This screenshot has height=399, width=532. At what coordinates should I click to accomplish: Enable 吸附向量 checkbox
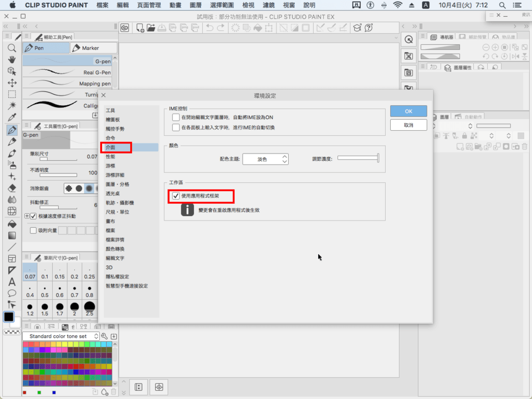[x=33, y=231]
